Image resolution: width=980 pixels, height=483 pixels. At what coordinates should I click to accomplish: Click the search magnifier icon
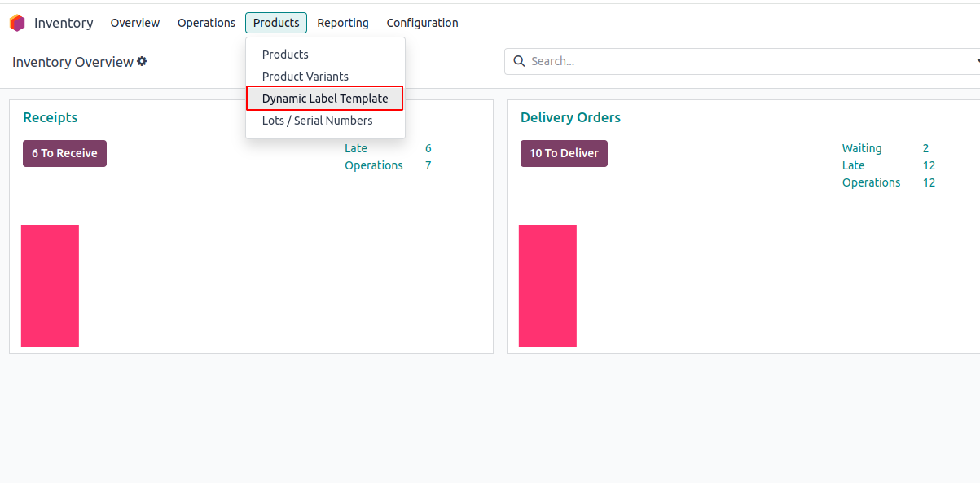[519, 61]
